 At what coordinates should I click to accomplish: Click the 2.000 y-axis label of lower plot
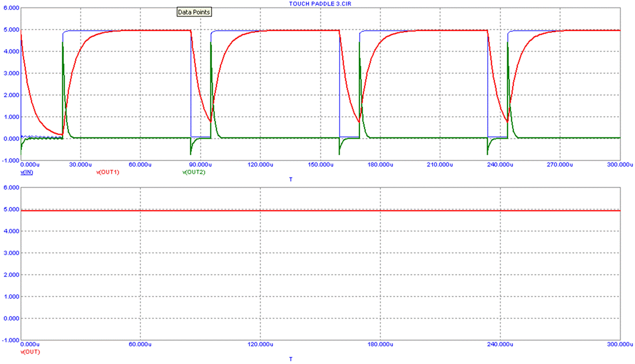11,274
